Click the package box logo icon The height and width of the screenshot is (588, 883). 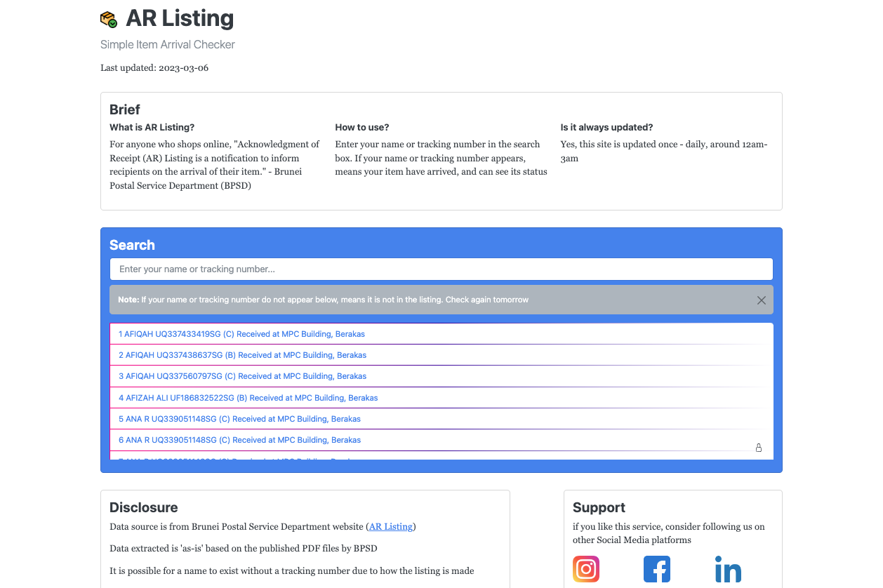click(109, 19)
